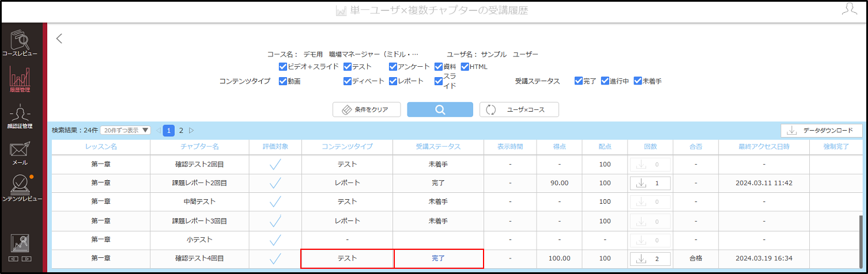Click 2024.03.19 16:34 access date
This screenshot has width=868, height=274.
(764, 258)
